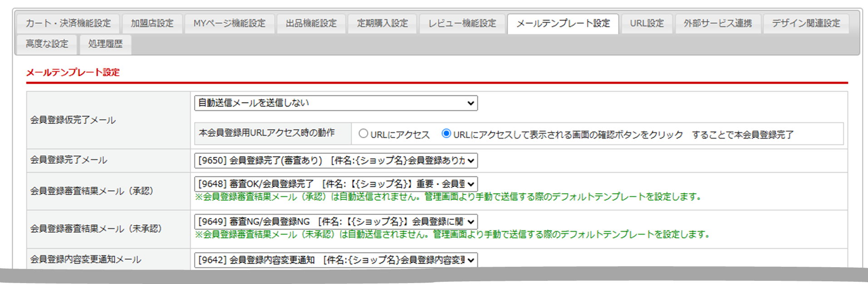The height and width of the screenshot is (284, 868).
Task: Open the [9648] 審査OK template dropdown
Action: [x=336, y=184]
